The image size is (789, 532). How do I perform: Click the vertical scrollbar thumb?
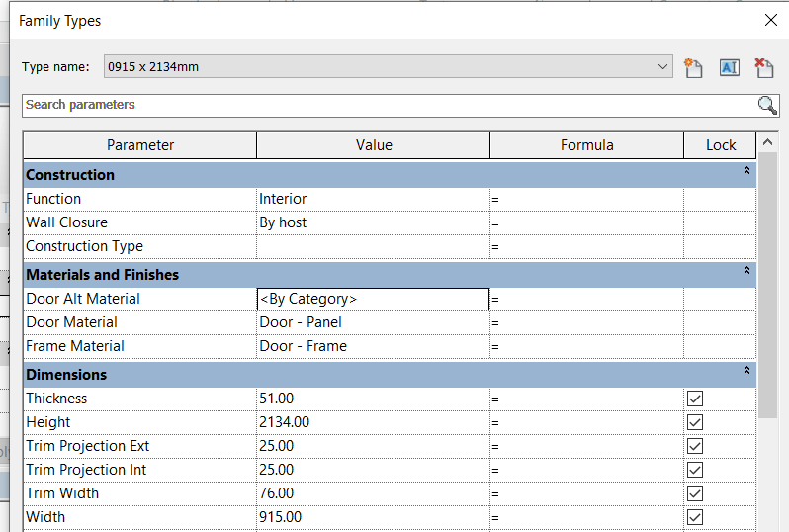coord(767,285)
